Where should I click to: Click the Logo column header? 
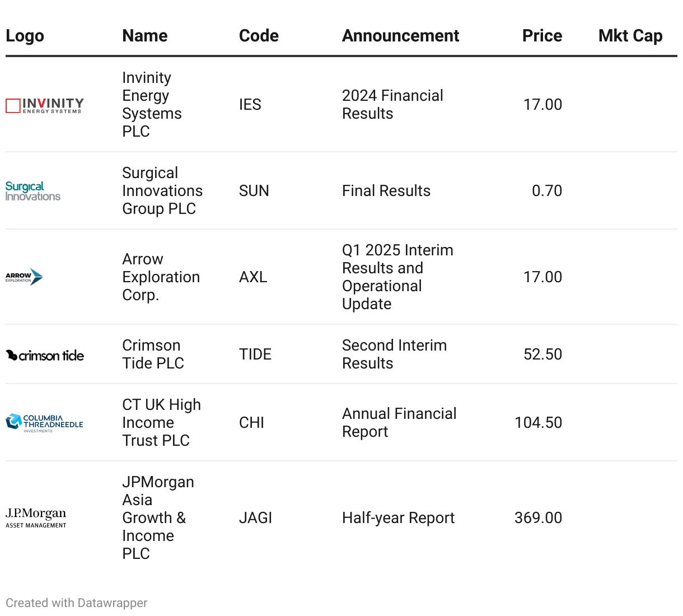[25, 36]
